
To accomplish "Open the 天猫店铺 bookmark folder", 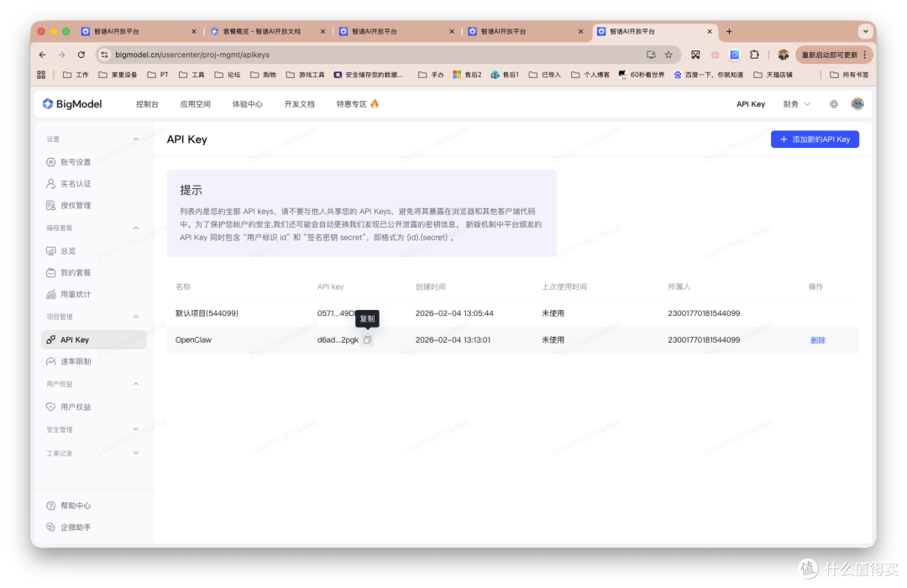I will tap(773, 75).
